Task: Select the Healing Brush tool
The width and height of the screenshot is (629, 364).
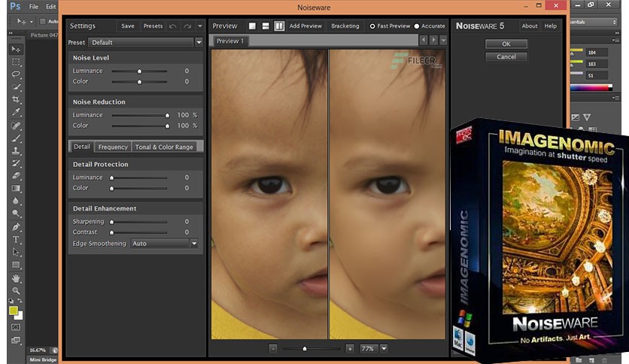Action: [16, 126]
